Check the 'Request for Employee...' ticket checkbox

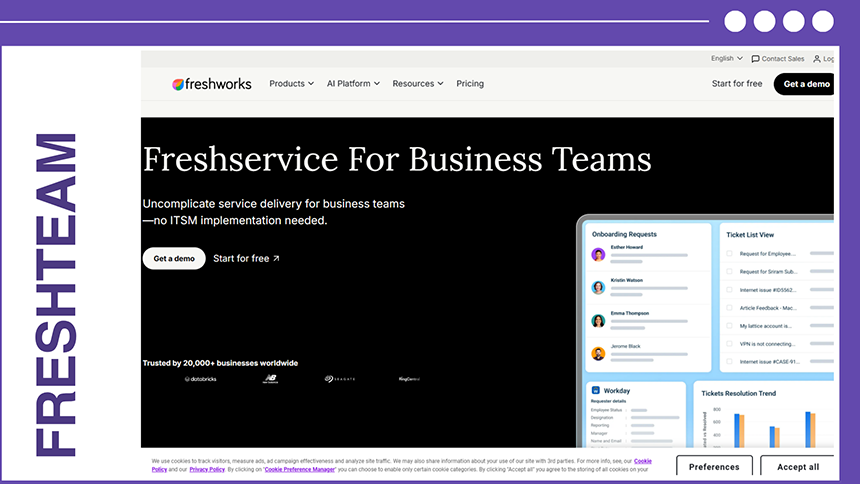click(x=729, y=254)
